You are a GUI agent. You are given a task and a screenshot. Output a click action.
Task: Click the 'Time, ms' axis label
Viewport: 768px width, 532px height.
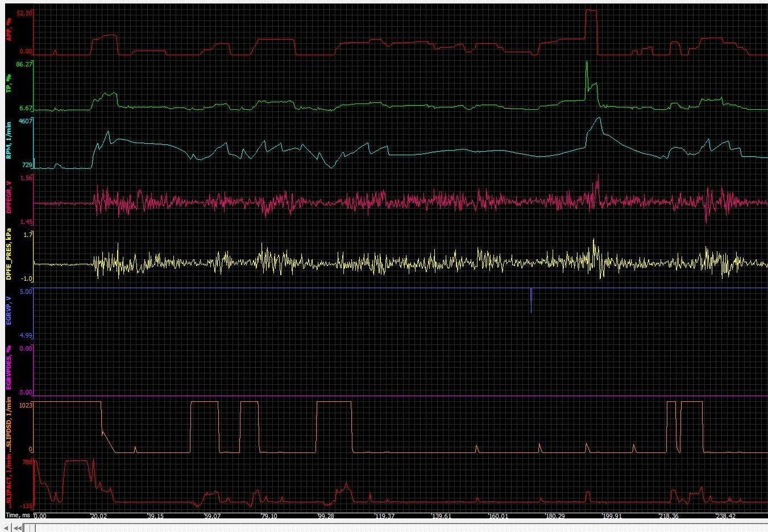[x=19, y=516]
